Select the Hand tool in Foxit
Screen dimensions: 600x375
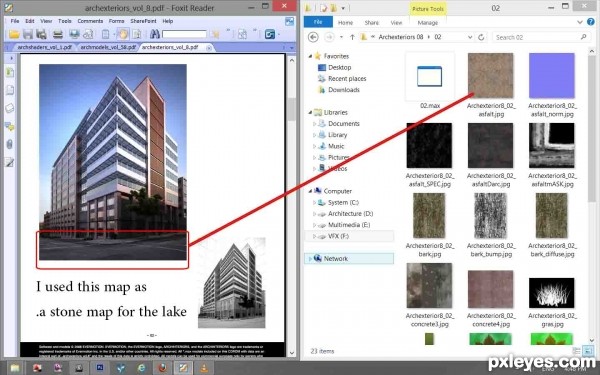pos(123,34)
